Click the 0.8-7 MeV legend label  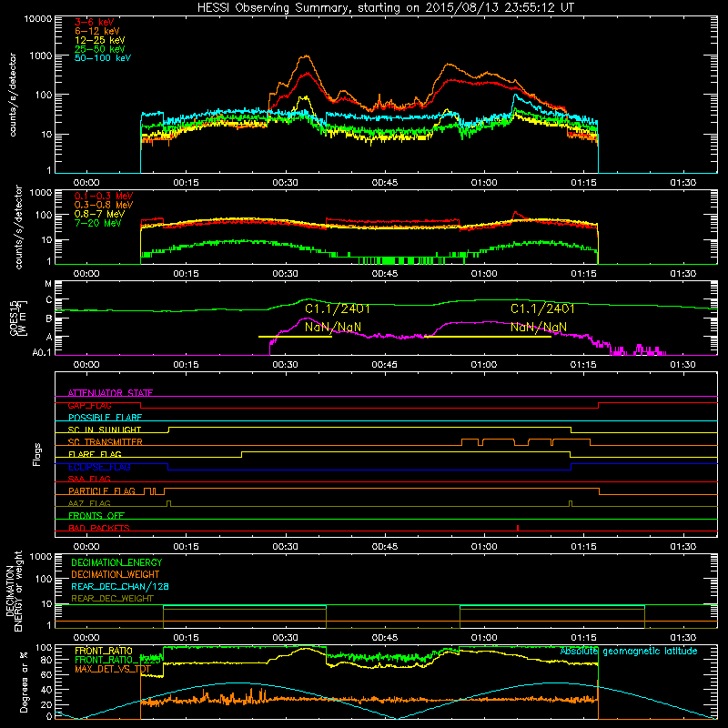pyautogui.click(x=99, y=214)
